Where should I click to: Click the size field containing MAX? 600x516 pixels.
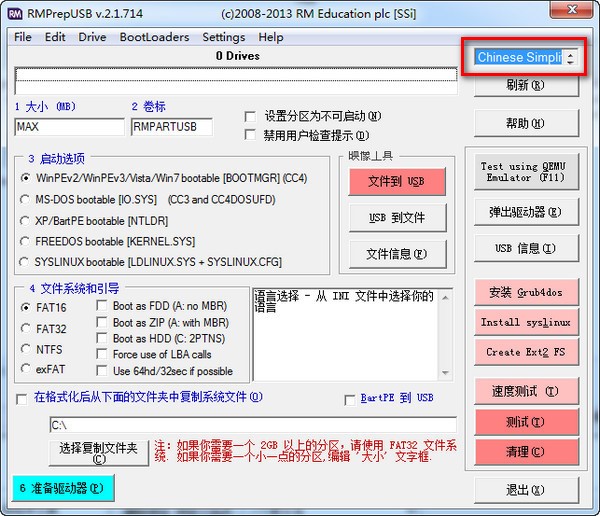tap(70, 127)
